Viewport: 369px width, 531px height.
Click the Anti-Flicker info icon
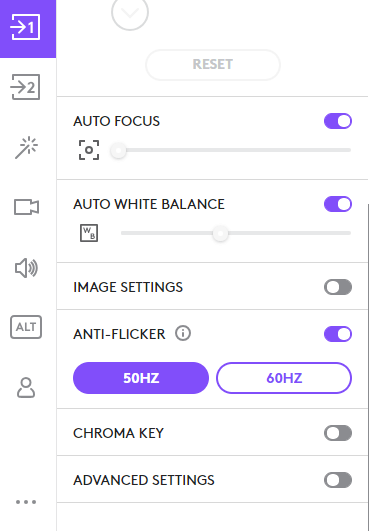(183, 334)
